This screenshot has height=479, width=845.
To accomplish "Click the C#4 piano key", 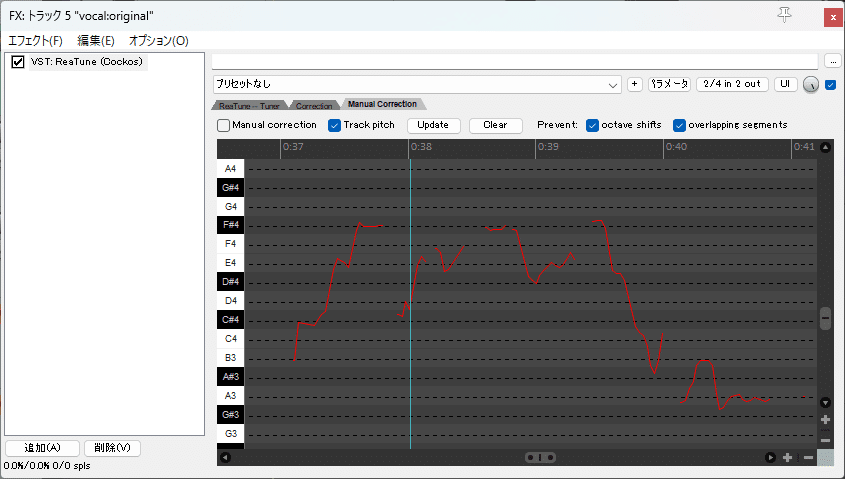I will [x=230, y=320].
